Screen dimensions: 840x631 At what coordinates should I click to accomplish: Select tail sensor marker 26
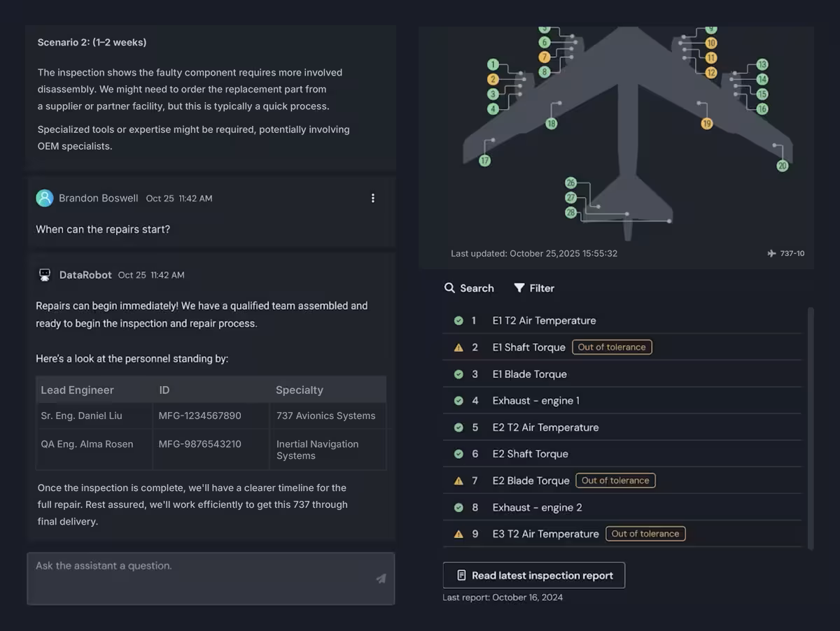[x=570, y=183]
